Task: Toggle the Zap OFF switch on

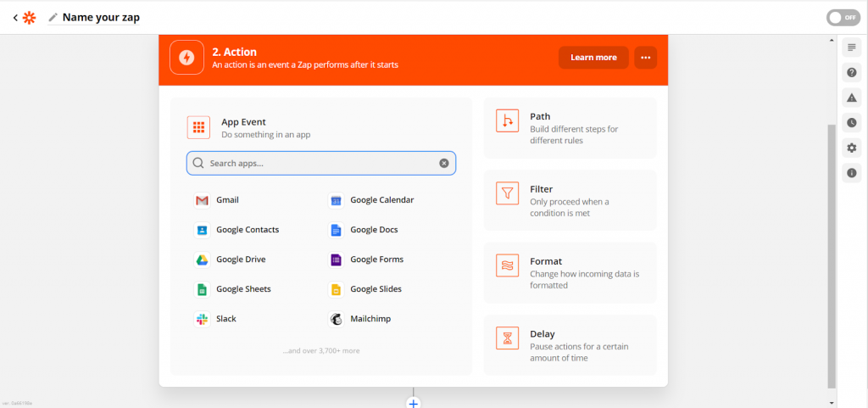Action: click(843, 18)
